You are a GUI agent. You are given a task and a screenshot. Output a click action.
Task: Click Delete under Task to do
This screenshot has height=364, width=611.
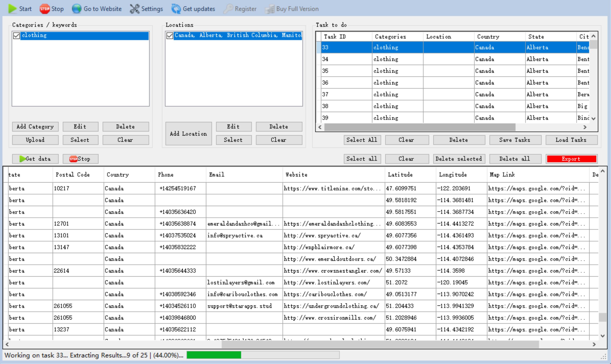459,140
